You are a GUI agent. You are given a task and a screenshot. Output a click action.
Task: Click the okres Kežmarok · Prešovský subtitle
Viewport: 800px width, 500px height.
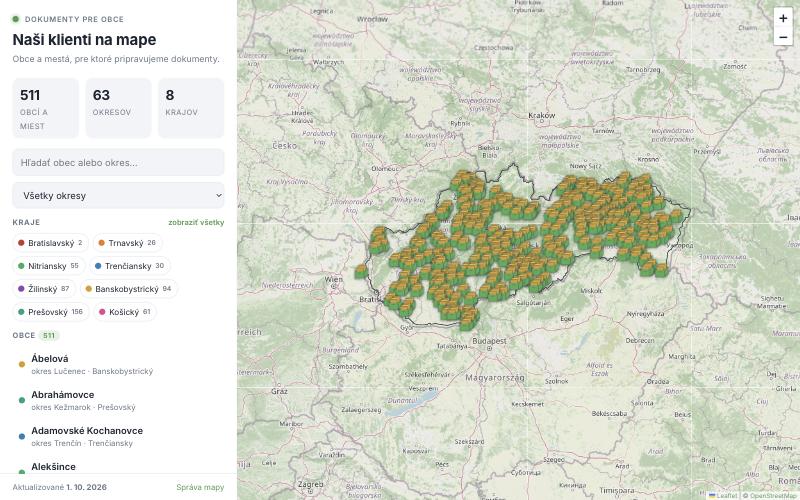click(83, 407)
